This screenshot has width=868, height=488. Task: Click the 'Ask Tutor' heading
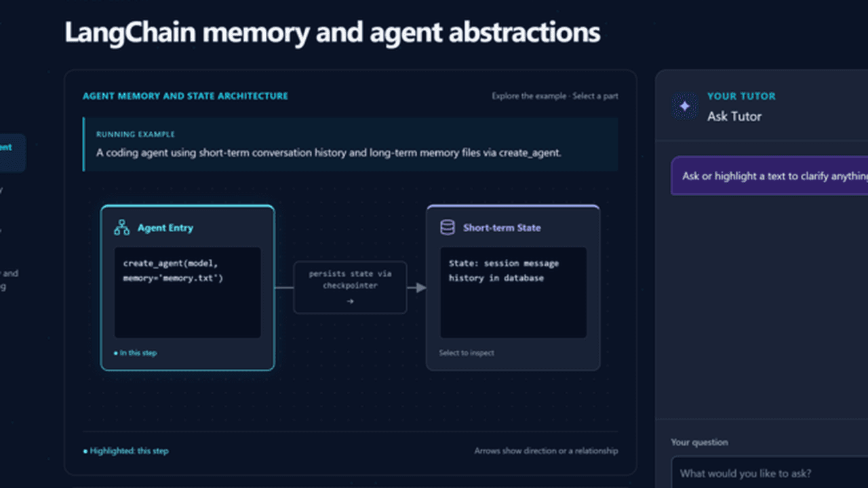pyautogui.click(x=734, y=117)
